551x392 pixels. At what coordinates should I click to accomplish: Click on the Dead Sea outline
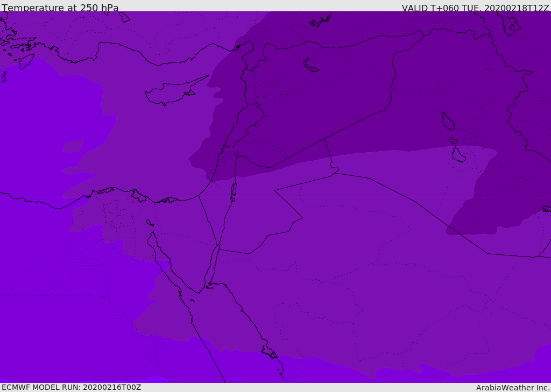tap(234, 190)
